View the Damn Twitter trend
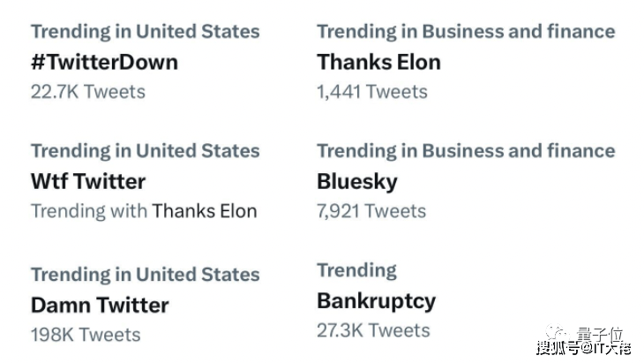 [100, 305]
